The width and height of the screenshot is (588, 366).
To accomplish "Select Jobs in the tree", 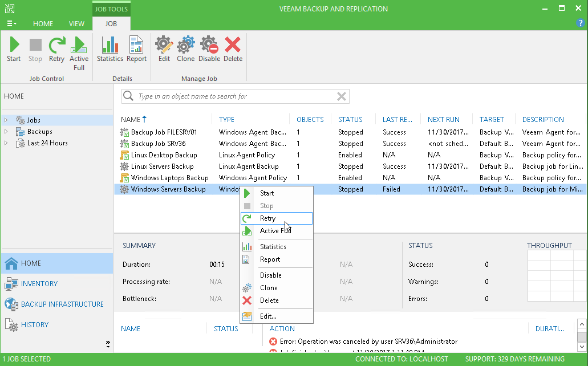I will [x=34, y=120].
